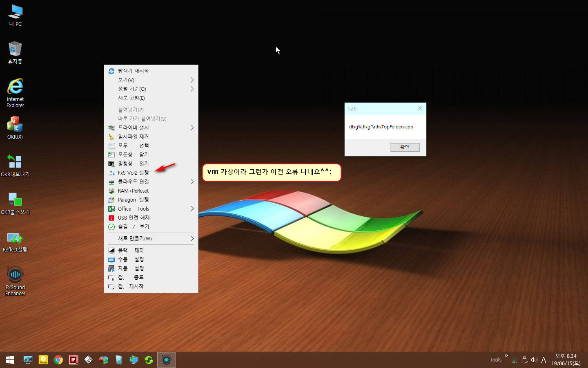Choose 임시파일 제거 menu entry

click(151, 137)
